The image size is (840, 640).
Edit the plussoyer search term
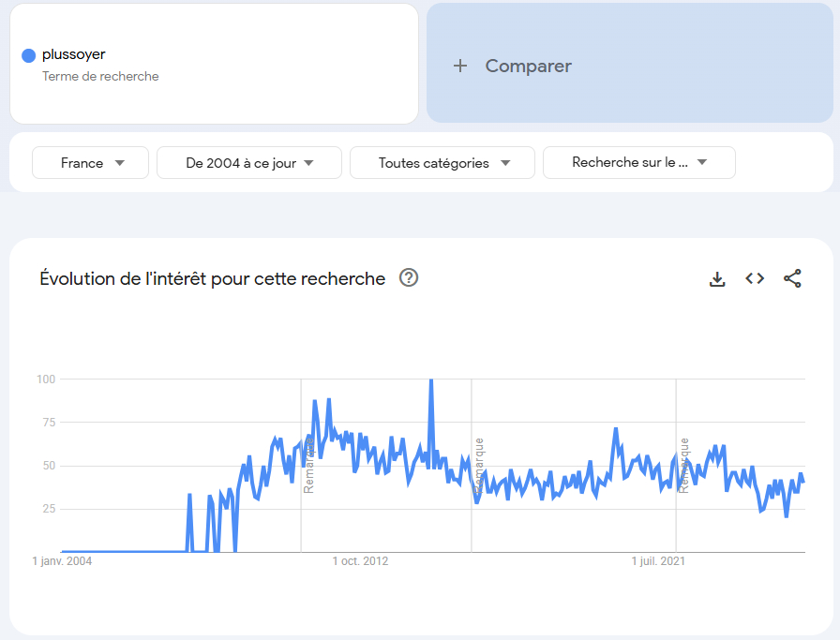point(74,54)
